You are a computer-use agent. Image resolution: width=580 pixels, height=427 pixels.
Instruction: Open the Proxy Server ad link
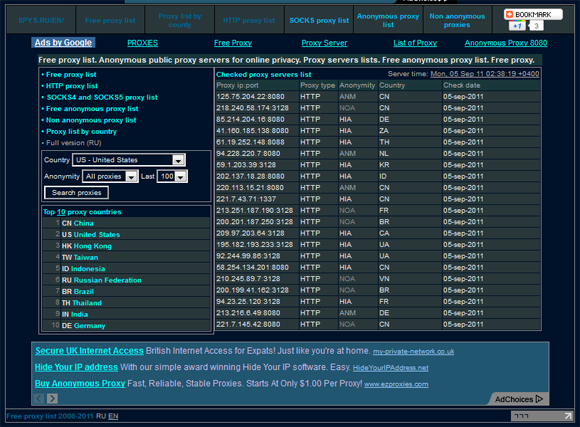pos(324,43)
